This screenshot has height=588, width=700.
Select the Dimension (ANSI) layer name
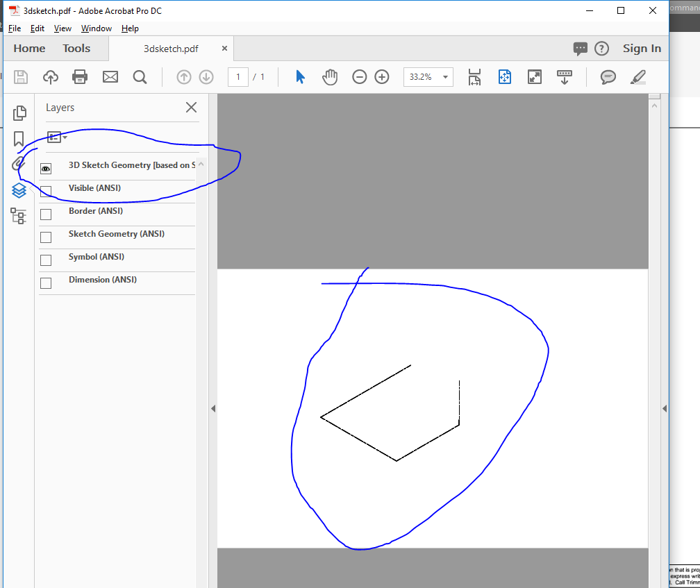point(103,280)
